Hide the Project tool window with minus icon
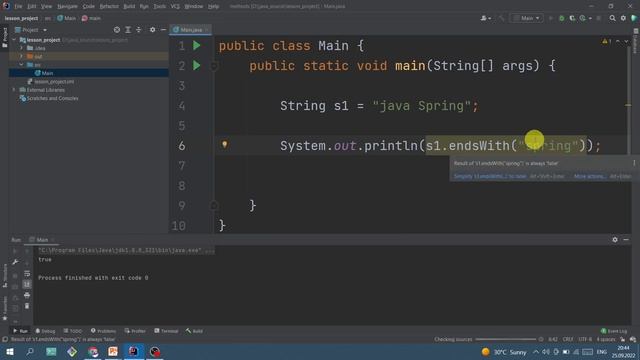640x360 pixels. pos(163,30)
